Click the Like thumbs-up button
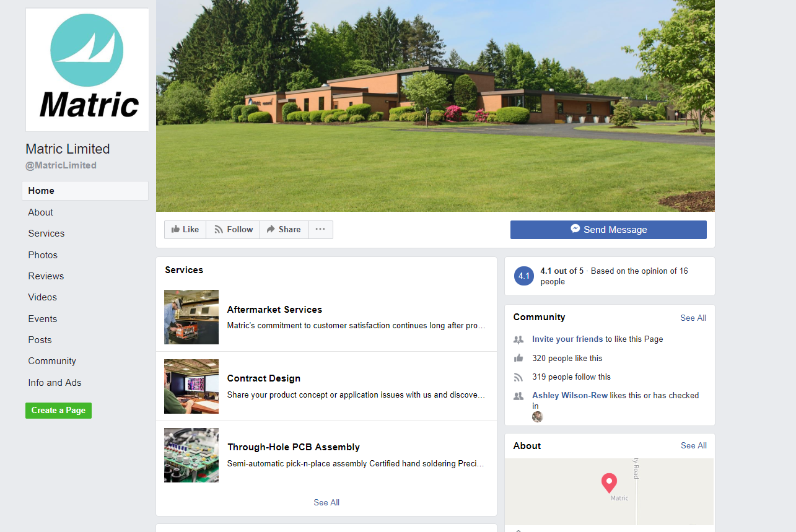 tap(185, 230)
